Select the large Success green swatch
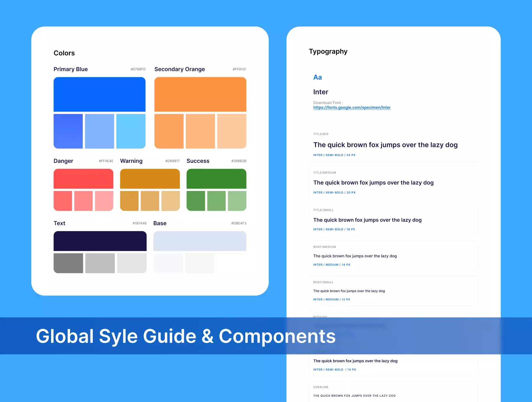Image resolution: width=532 pixels, height=402 pixels. 216,179
